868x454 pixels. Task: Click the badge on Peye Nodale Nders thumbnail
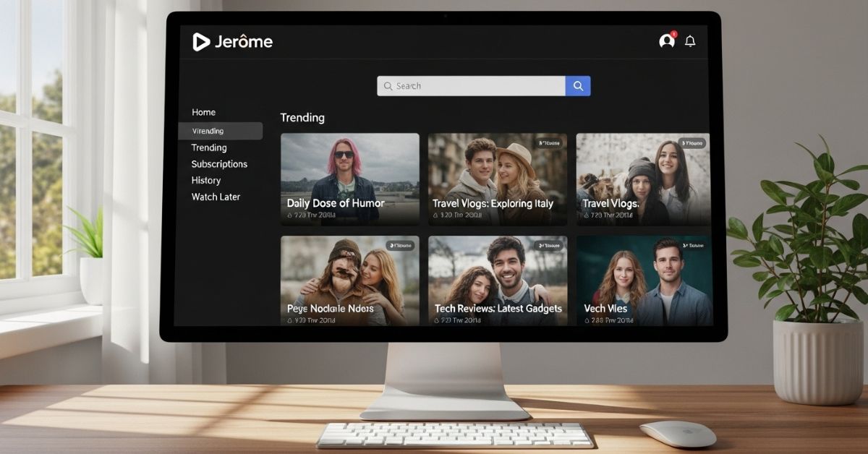[400, 246]
